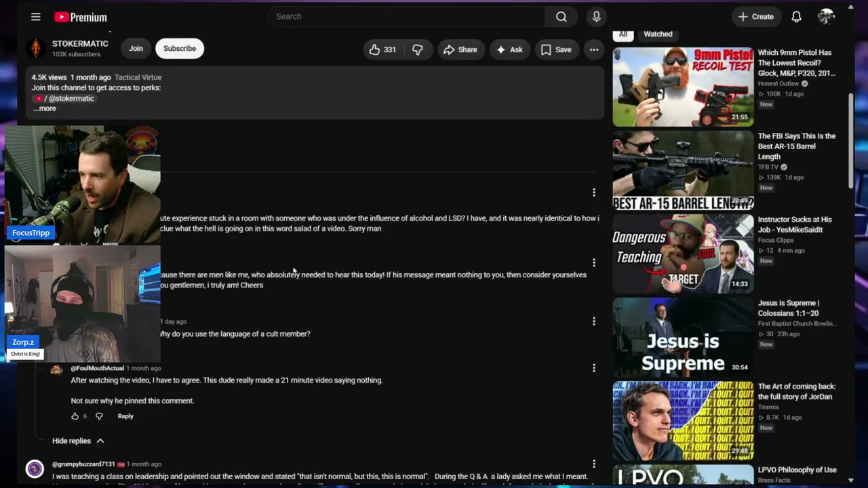
Task: Open 'Which 9mm Pistol Has The Lowest Recoil' title
Action: click(x=797, y=63)
